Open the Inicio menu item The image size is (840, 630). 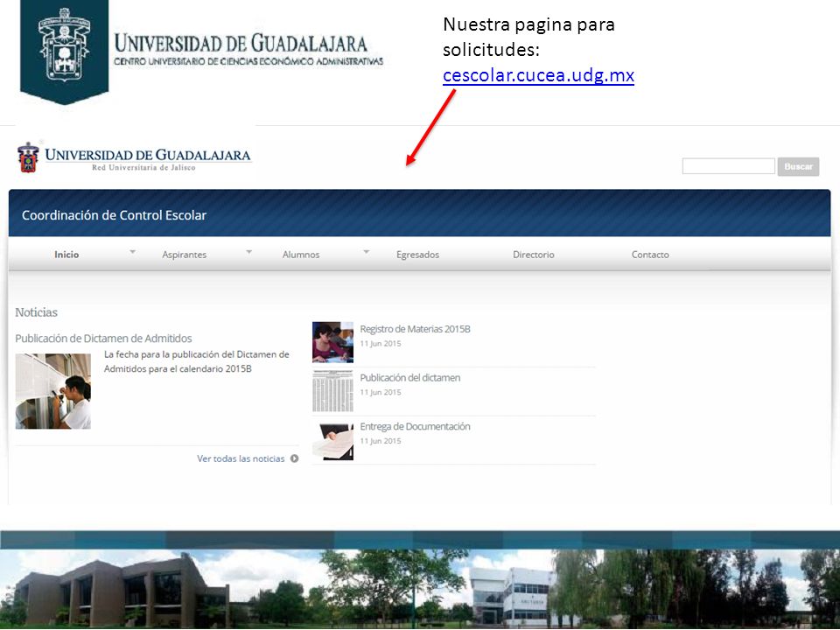66,255
